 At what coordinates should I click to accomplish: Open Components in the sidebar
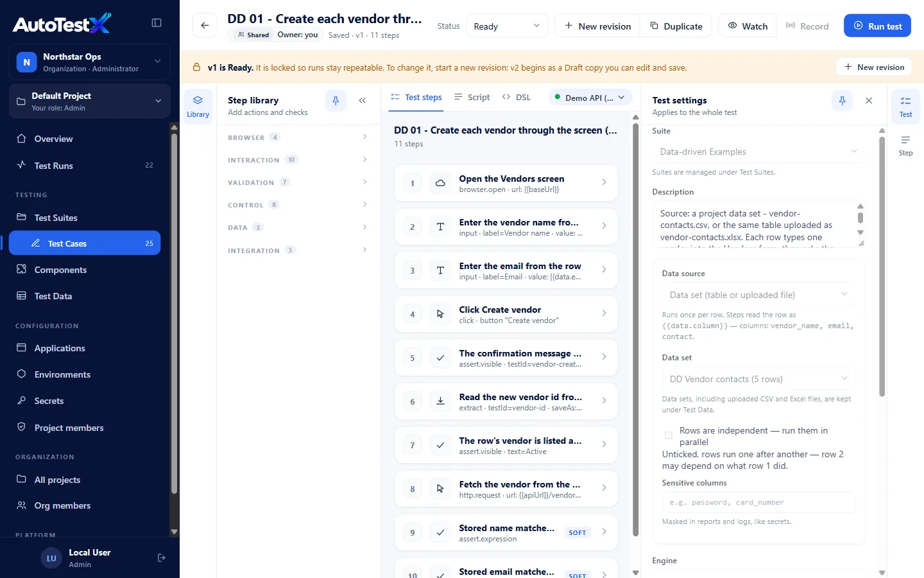(85, 270)
